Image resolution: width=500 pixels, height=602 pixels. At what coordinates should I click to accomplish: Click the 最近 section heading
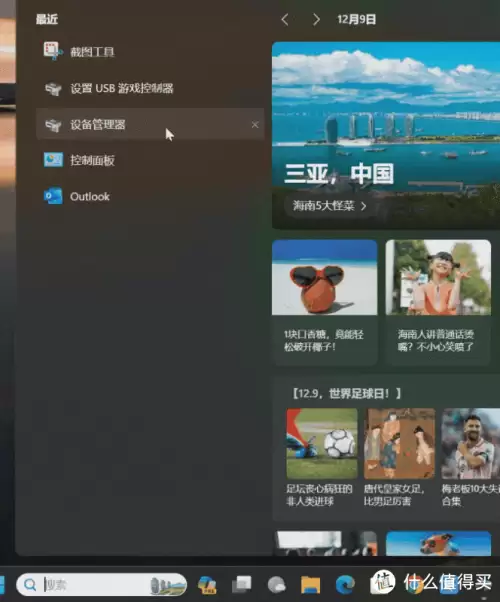pyautogui.click(x=47, y=19)
